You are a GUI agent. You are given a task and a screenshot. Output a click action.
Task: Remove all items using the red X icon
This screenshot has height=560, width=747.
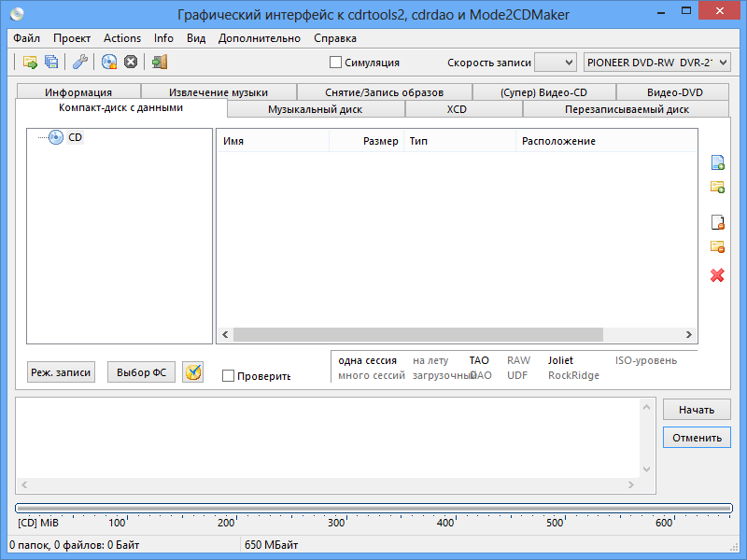coord(717,274)
